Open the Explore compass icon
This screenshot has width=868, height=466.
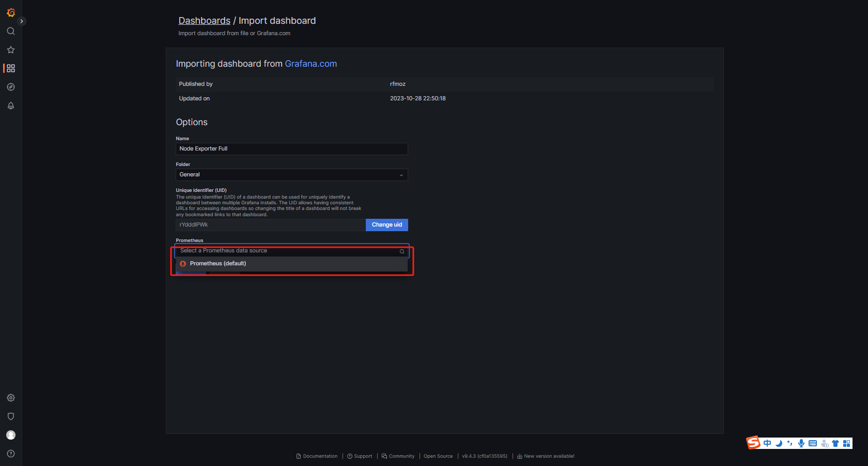coord(11,87)
